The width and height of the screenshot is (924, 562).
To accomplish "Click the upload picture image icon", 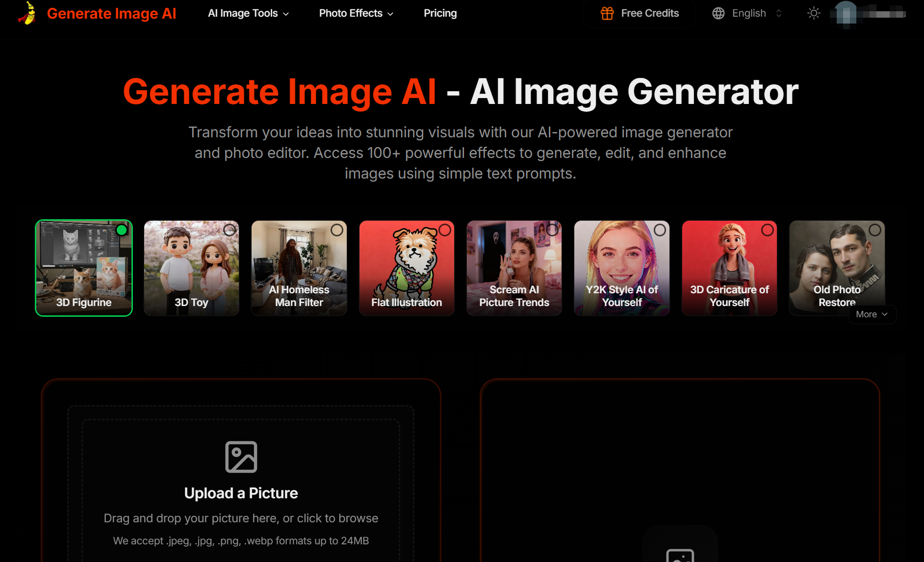I will click(x=241, y=457).
